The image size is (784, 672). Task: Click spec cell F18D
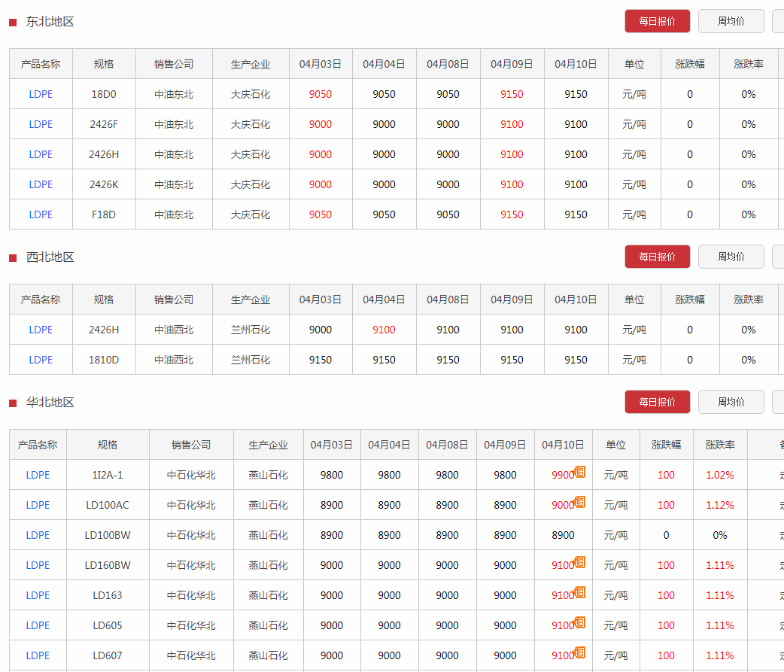click(x=104, y=214)
